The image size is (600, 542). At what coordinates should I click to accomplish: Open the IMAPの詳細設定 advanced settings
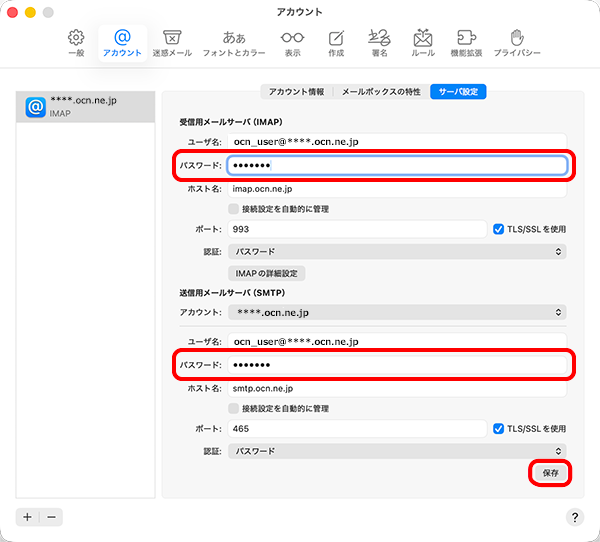coord(267,273)
